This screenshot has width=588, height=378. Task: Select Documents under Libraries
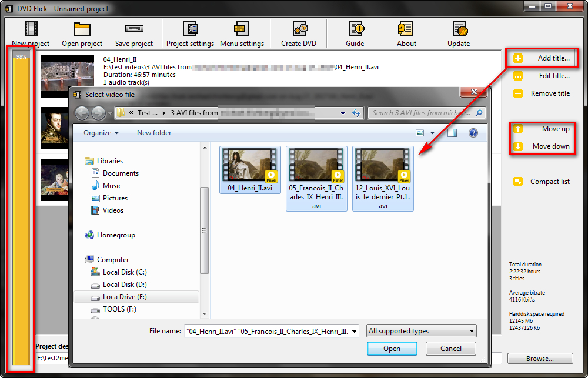click(121, 173)
